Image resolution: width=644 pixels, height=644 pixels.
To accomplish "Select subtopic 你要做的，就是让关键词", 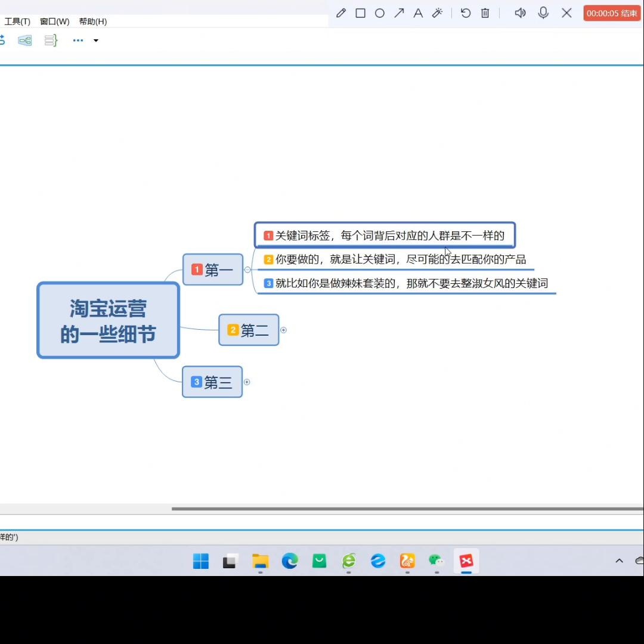I will pos(395,259).
